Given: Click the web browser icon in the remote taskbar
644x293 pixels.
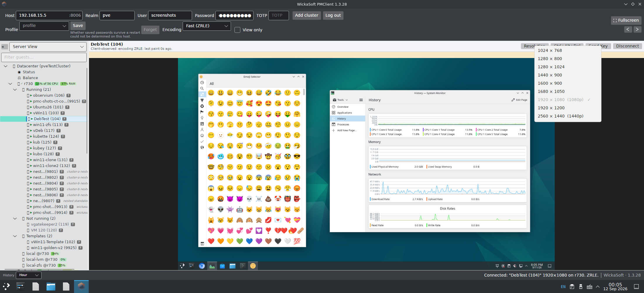Looking at the screenshot, I should [202, 266].
